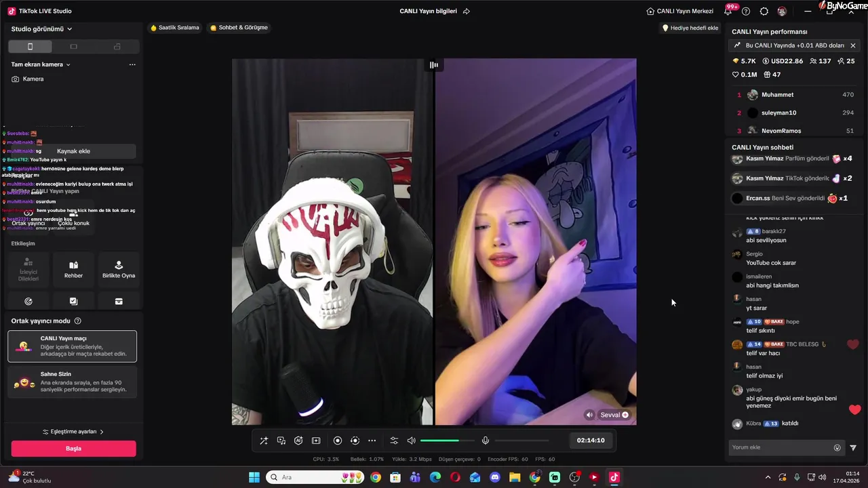
Task: Mute the speaker output
Action: [x=411, y=441]
